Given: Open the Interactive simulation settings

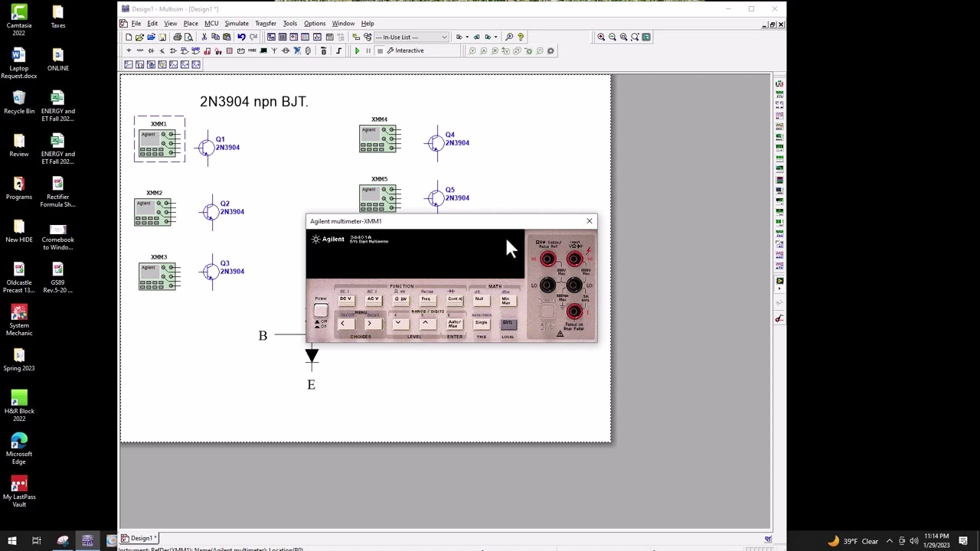Looking at the screenshot, I should 405,51.
